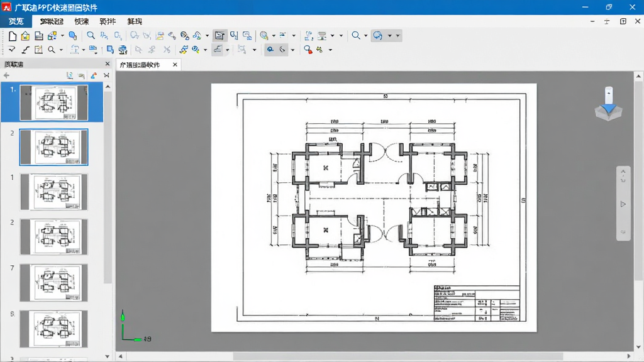Toggle the pressed drawing-board icon in the top toolbar row
This screenshot has height=362, width=644.
[x=219, y=36]
